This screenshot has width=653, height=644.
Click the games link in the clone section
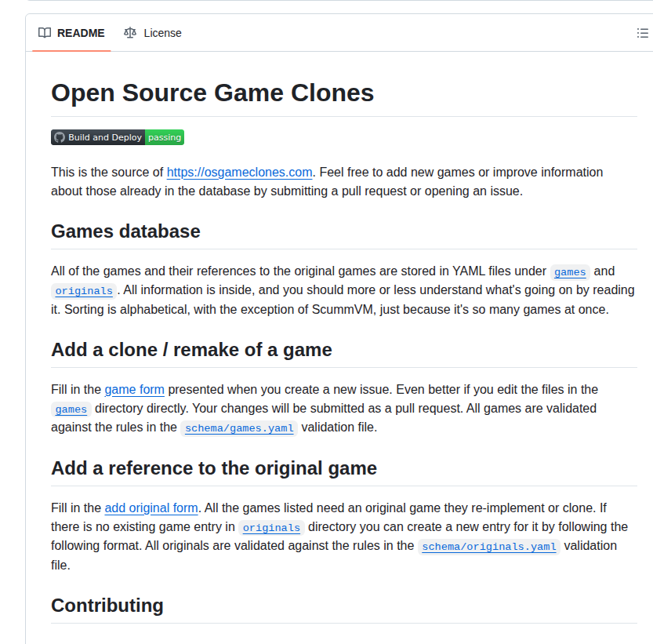pos(71,409)
